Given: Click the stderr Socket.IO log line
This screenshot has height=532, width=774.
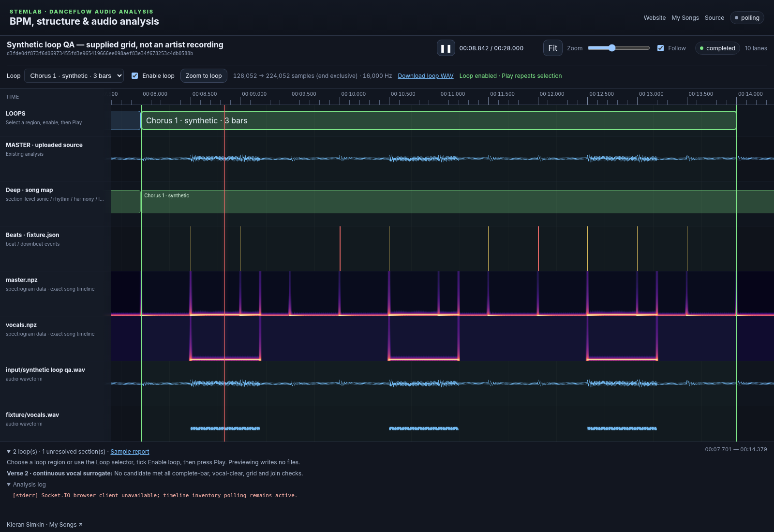Looking at the screenshot, I should pos(155,495).
